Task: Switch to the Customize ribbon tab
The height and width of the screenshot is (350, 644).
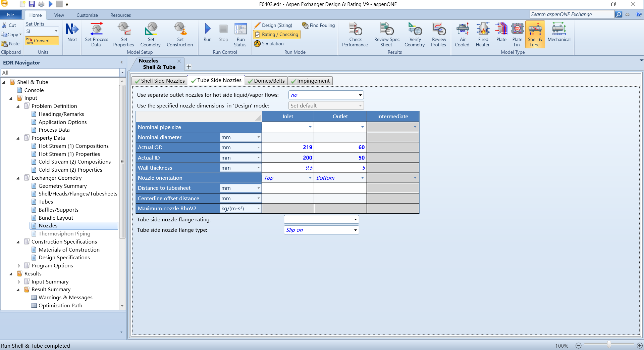Action: pos(87,15)
